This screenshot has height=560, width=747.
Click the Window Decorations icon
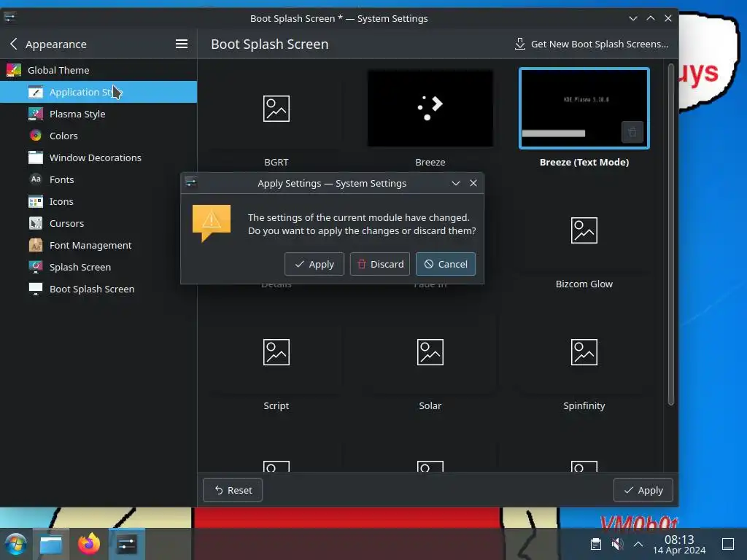[35, 157]
